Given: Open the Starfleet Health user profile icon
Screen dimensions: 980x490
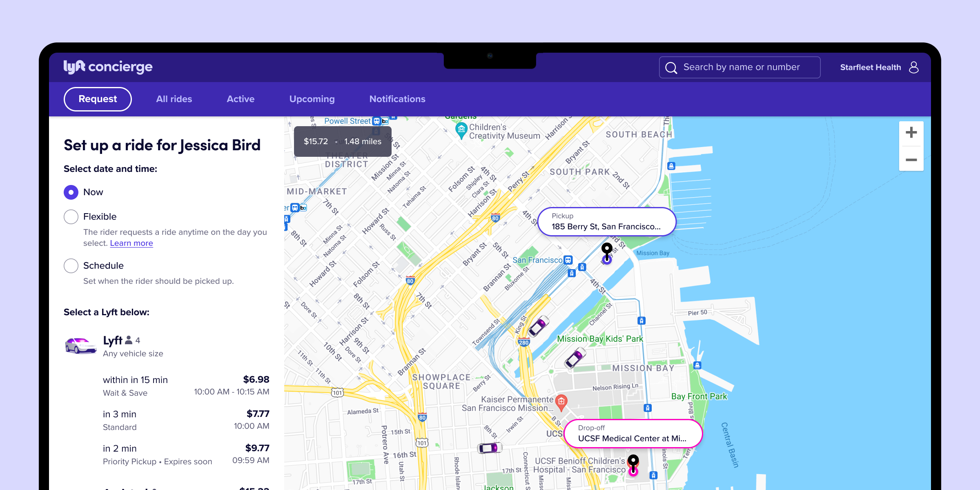Looking at the screenshot, I should point(914,67).
